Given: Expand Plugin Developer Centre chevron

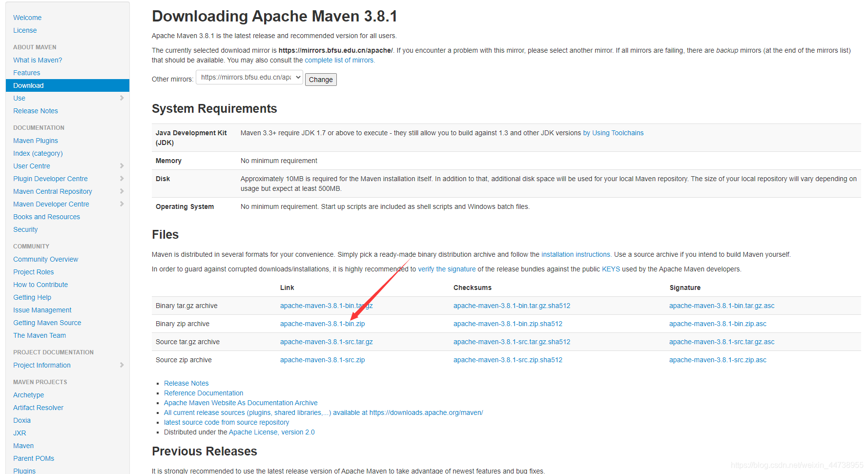Looking at the screenshot, I should [x=122, y=179].
